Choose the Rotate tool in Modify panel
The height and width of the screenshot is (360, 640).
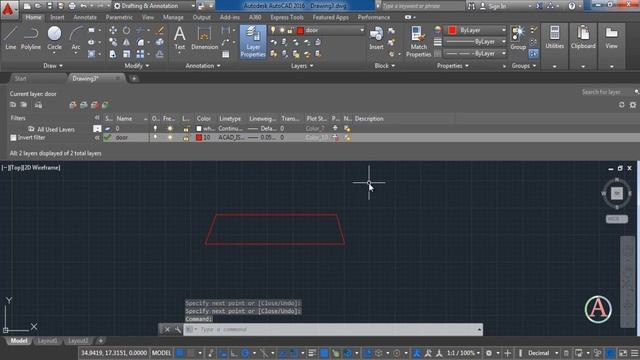coord(127,30)
